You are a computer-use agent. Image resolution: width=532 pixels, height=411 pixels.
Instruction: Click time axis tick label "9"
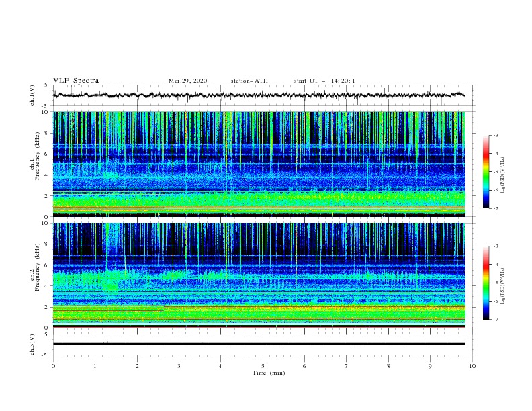[430, 366]
